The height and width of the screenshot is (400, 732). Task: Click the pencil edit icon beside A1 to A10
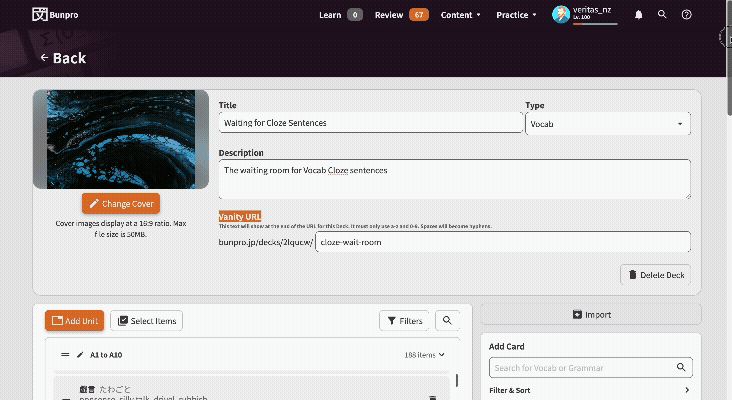80,355
